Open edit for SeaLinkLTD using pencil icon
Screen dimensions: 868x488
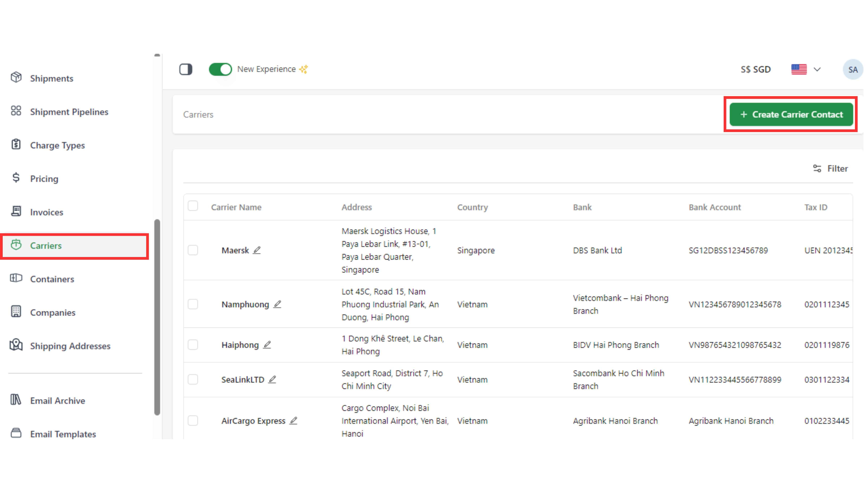272,379
